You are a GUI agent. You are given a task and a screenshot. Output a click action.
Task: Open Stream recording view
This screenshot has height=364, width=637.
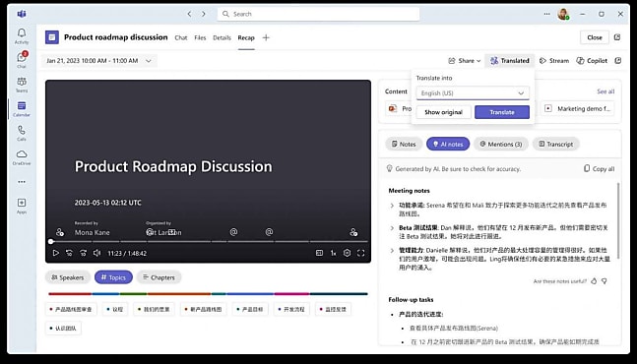tap(554, 61)
